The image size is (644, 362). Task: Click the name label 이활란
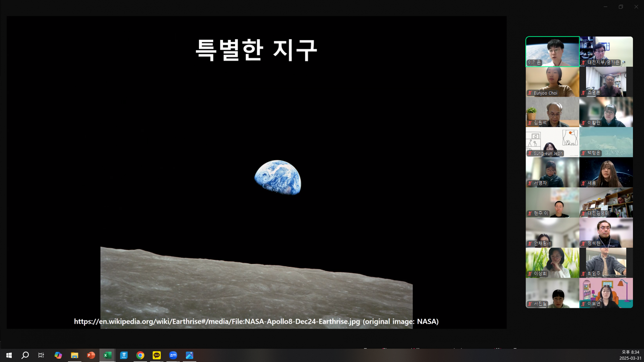coord(594,123)
